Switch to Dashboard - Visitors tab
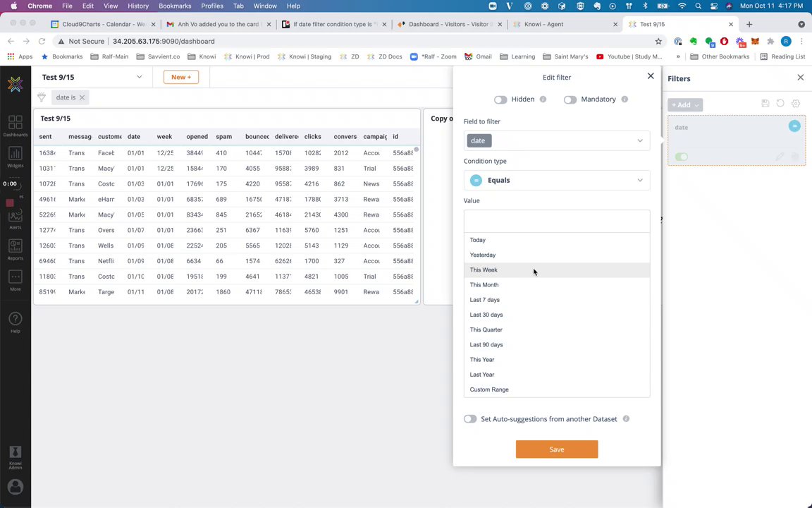 (x=448, y=25)
